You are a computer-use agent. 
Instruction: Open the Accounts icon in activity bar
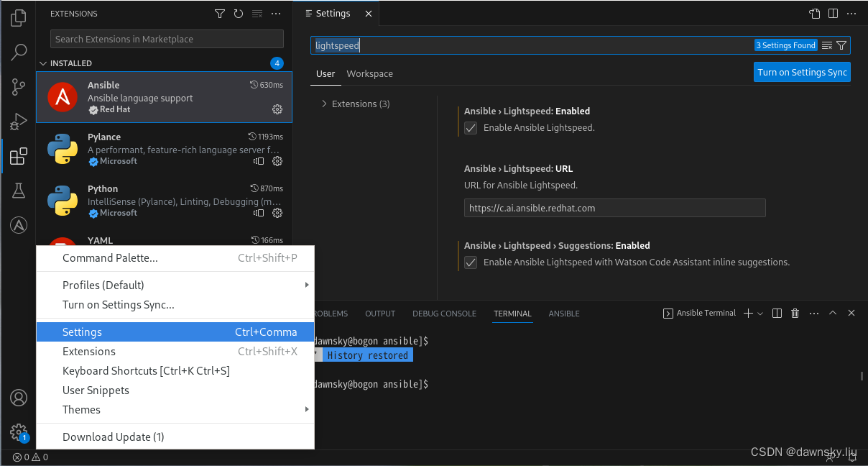tap(18, 398)
